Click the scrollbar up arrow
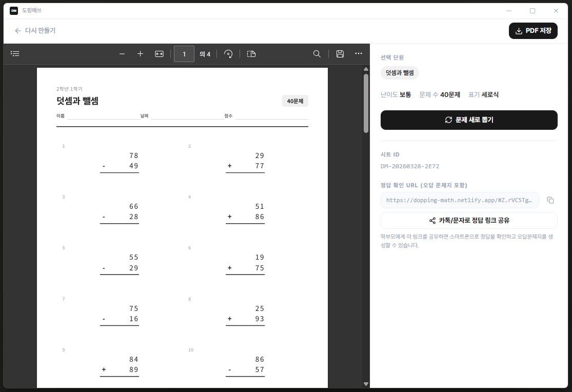The width and height of the screenshot is (572, 392). [x=366, y=69]
